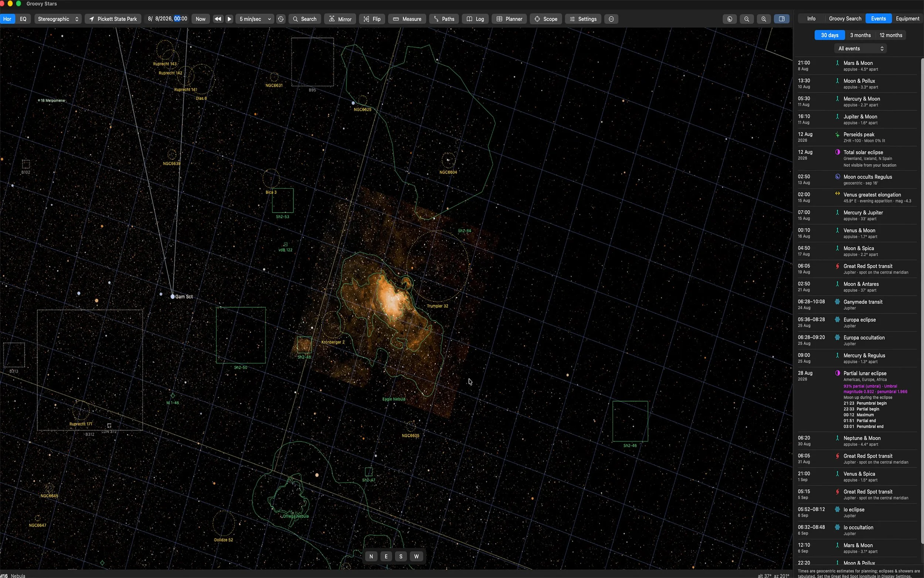924x578 pixels.
Task: Activate the Measure tool
Action: coord(407,19)
